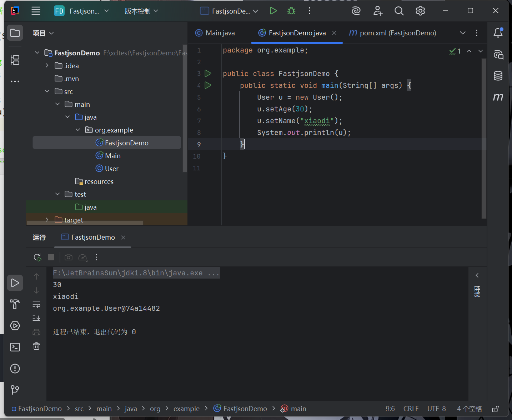
Task: Collapse the src folder
Action: coord(47,91)
